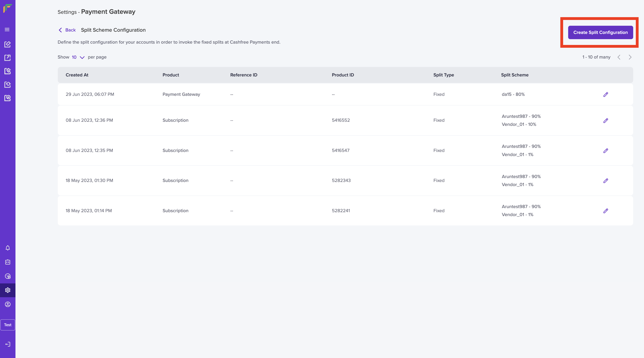Viewport: 644px width, 358px height.
Task: Edit split scheme for Product ID 5282343
Action: click(605, 181)
